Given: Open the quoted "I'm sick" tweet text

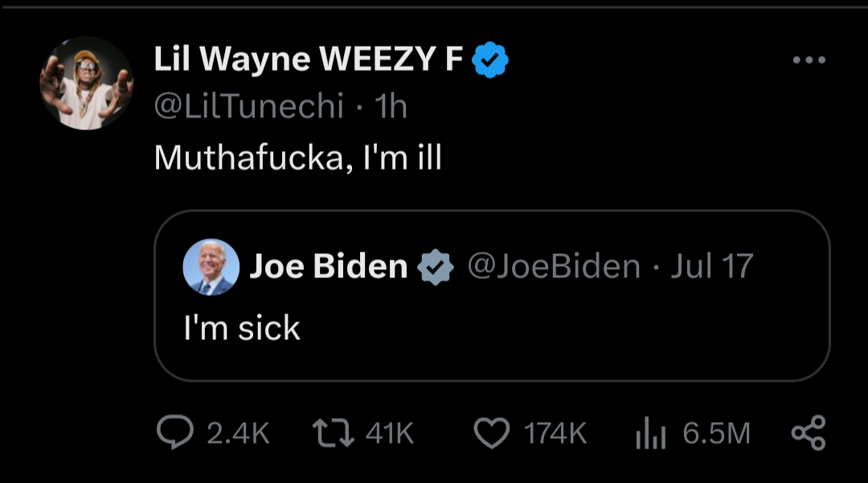Looking at the screenshot, I should pos(242,328).
